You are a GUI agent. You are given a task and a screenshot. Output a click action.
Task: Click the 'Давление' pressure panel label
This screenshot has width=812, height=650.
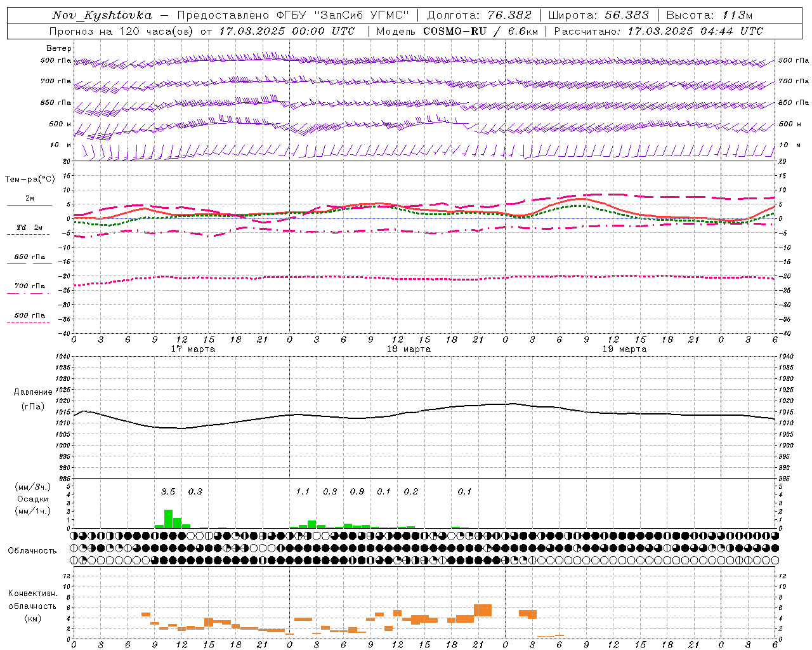pyautogui.click(x=33, y=392)
